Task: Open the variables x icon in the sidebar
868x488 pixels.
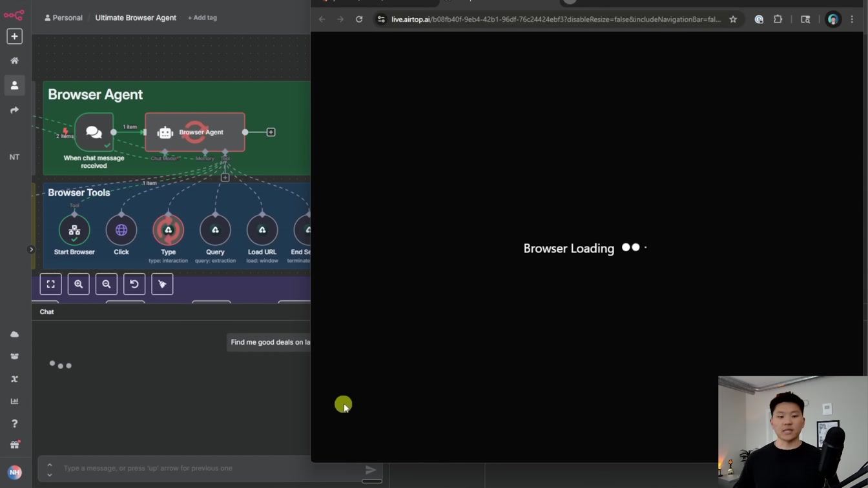Action: click(x=14, y=379)
